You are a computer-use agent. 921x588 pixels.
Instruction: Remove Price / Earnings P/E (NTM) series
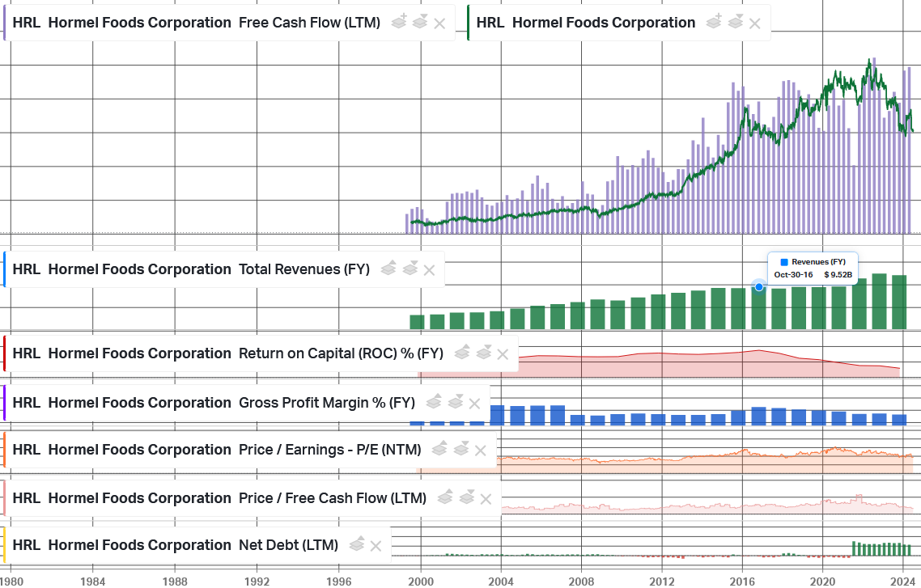pos(481,451)
